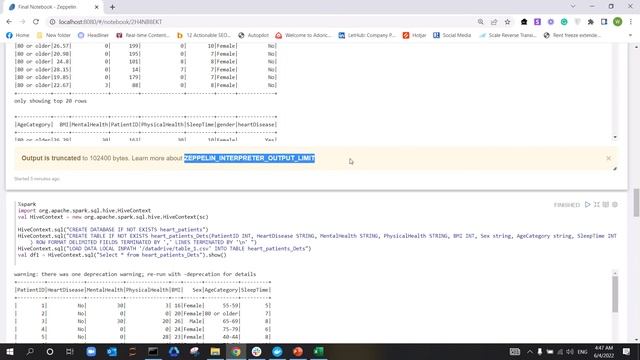This screenshot has height=360, width=640.
Task: Open the Chrome three-dot menu
Action: pos(631,22)
